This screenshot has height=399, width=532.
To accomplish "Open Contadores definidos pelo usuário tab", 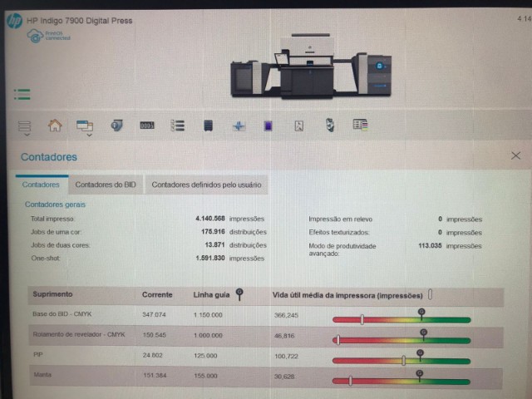I will (206, 185).
